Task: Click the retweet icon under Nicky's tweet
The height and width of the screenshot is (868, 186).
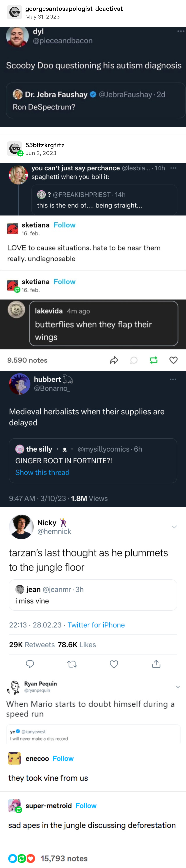Action: (x=72, y=664)
